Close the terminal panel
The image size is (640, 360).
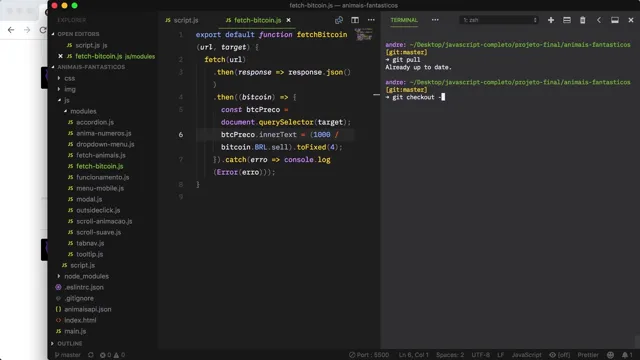tap(631, 20)
